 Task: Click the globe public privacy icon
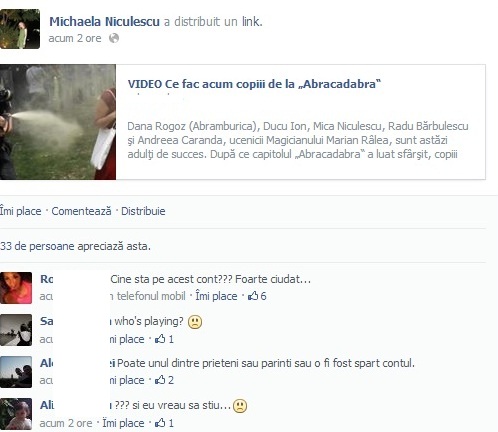click(114, 38)
